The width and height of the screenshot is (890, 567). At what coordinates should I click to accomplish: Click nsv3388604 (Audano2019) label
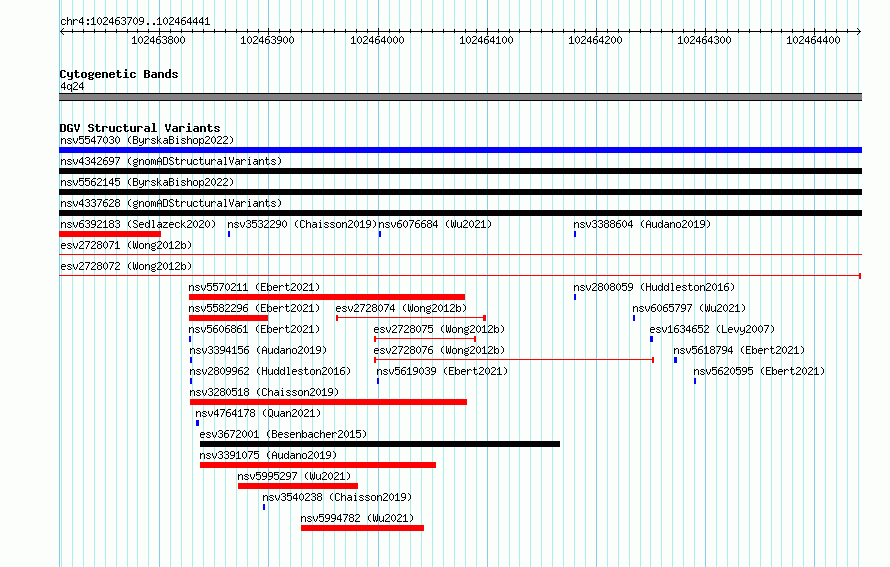[x=642, y=224]
